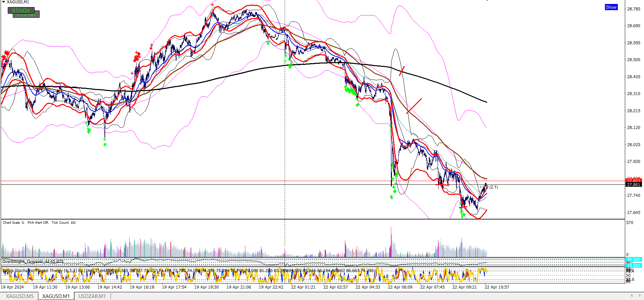
Task: Click the 27.930 value on the price axis
Action: 634,161
